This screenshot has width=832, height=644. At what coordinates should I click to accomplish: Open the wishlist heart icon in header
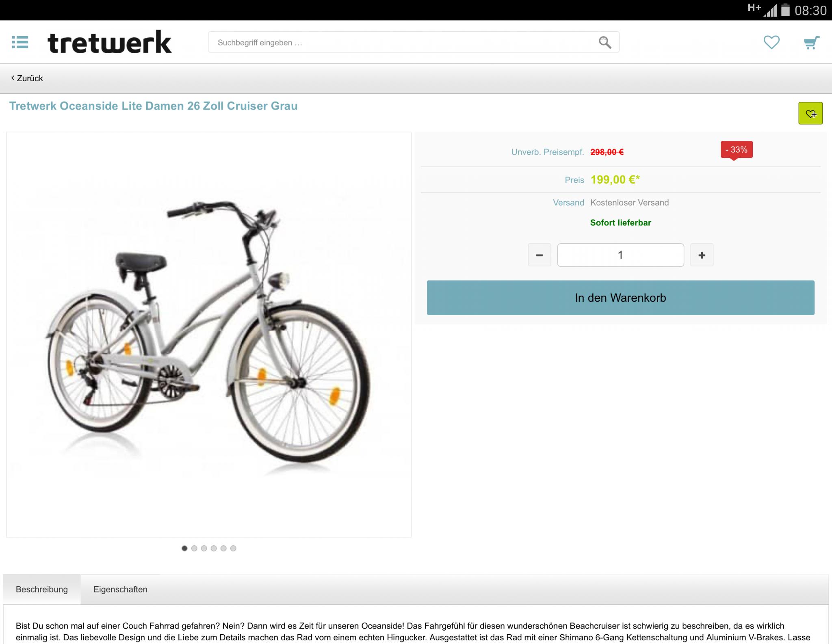(771, 42)
